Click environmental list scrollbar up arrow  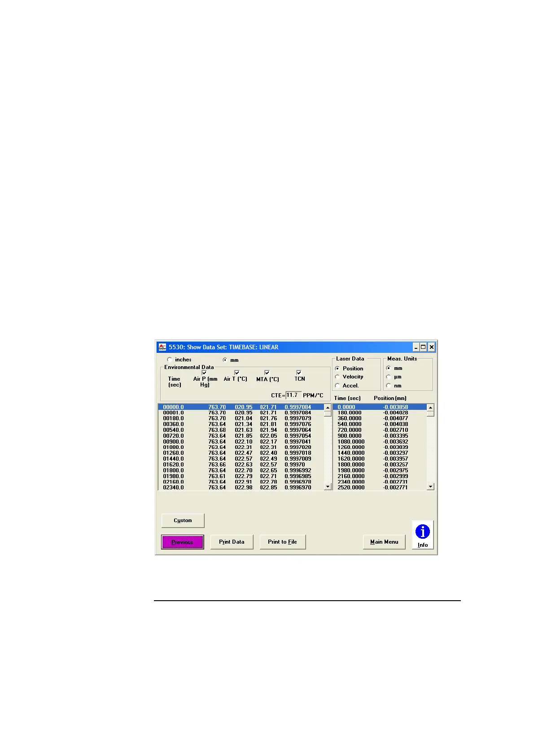pyautogui.click(x=328, y=408)
